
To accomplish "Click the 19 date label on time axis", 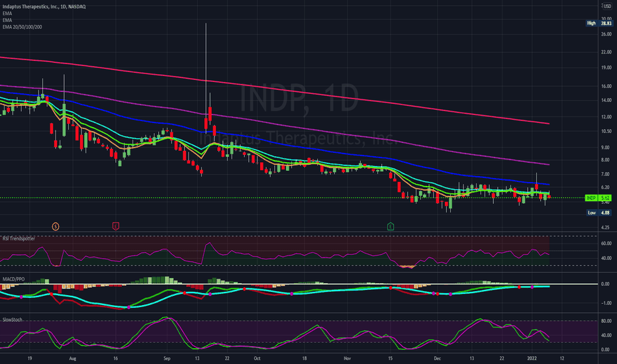I will click(x=30, y=359).
